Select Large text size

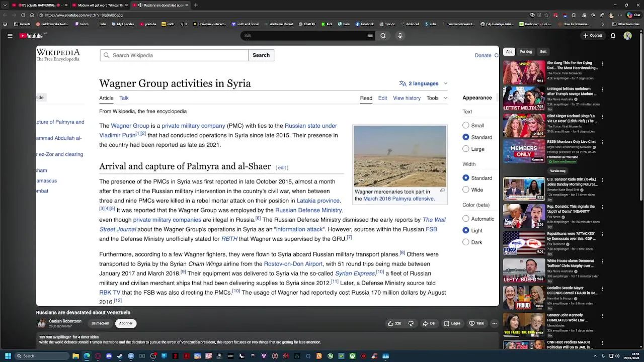tap(466, 149)
